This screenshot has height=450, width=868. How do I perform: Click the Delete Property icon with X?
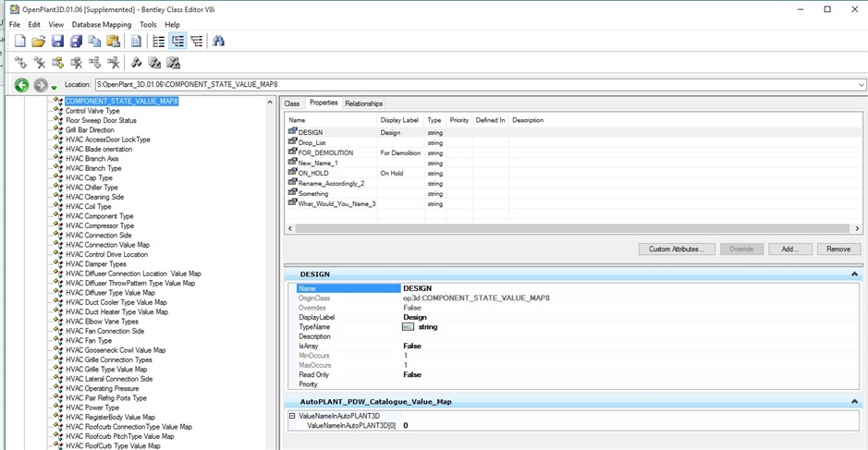[x=77, y=63]
